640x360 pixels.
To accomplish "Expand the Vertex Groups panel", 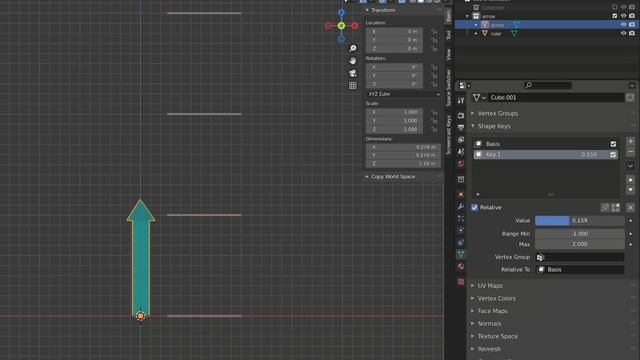I will pyautogui.click(x=473, y=113).
